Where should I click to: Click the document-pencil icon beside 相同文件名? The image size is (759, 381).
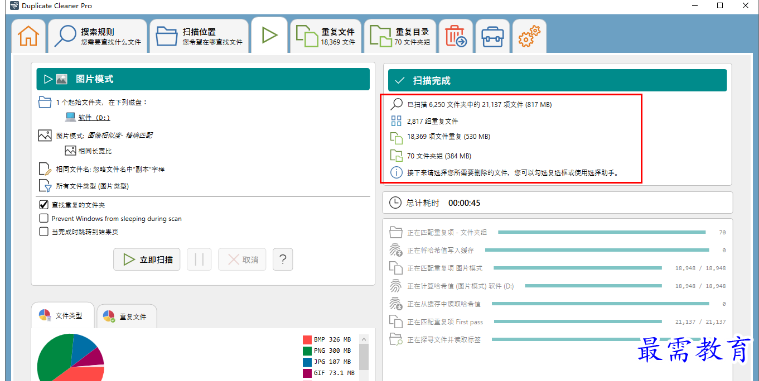(x=45, y=169)
